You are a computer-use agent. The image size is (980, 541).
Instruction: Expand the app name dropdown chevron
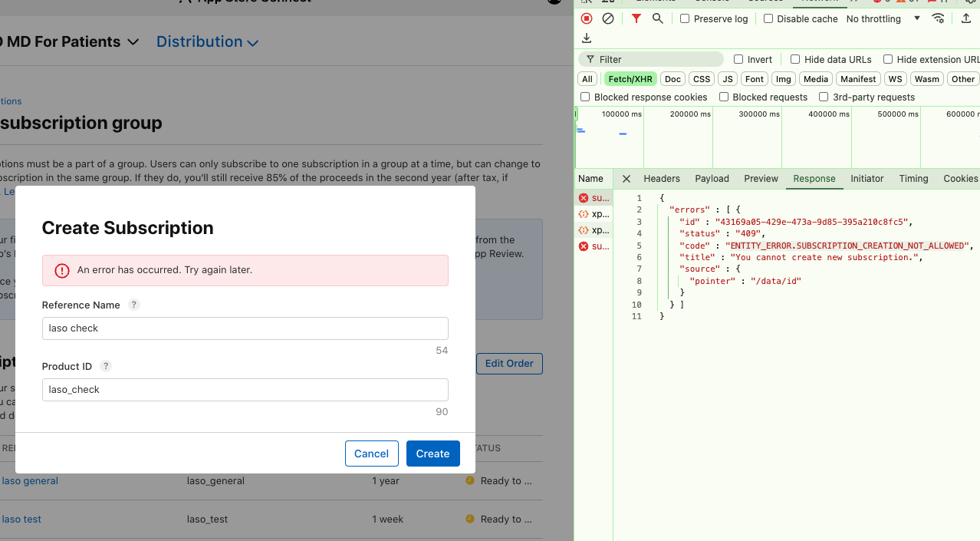(133, 42)
